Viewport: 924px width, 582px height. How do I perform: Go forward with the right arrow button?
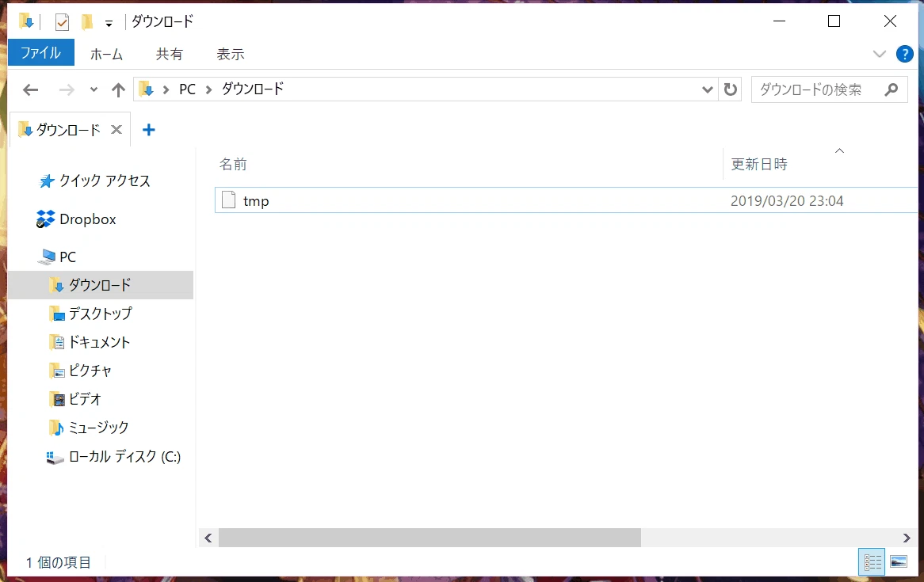tap(67, 89)
